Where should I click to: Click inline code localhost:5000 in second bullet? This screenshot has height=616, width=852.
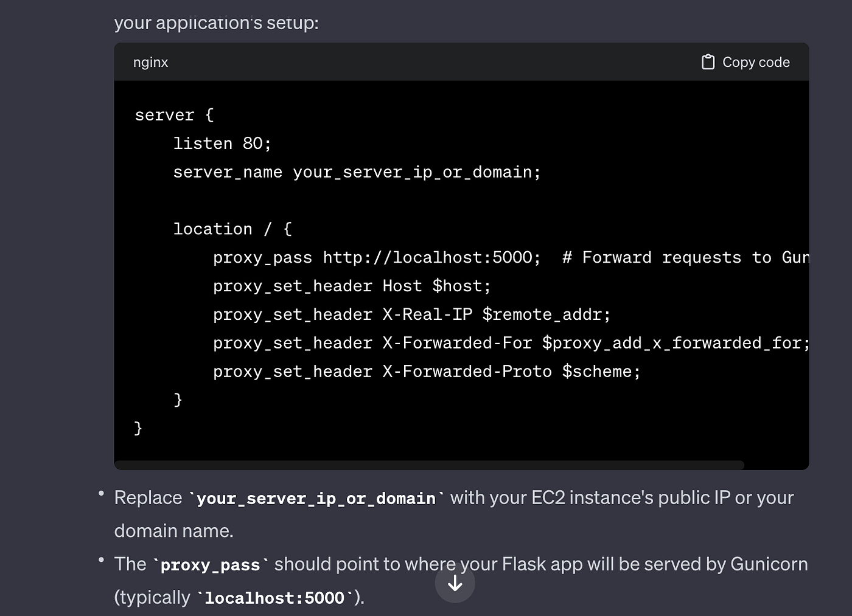point(275,598)
